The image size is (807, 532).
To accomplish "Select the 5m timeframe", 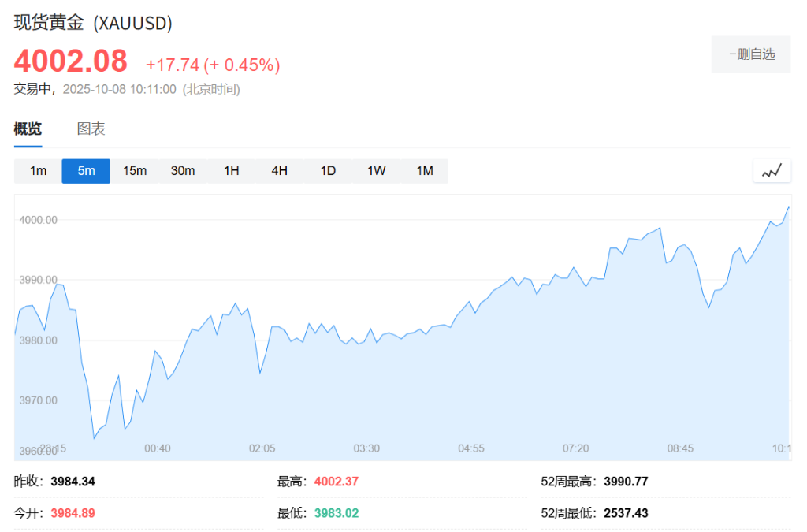I will click(86, 171).
